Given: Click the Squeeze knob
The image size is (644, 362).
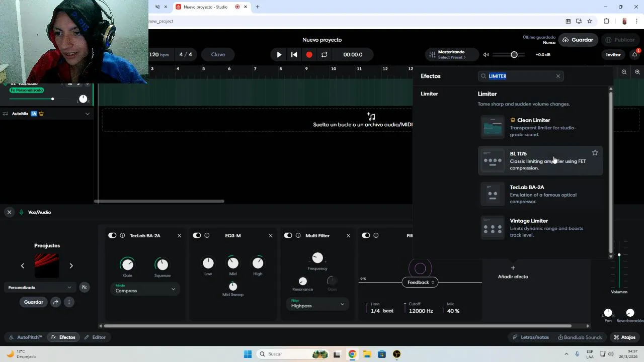Looking at the screenshot, I should (162, 263).
